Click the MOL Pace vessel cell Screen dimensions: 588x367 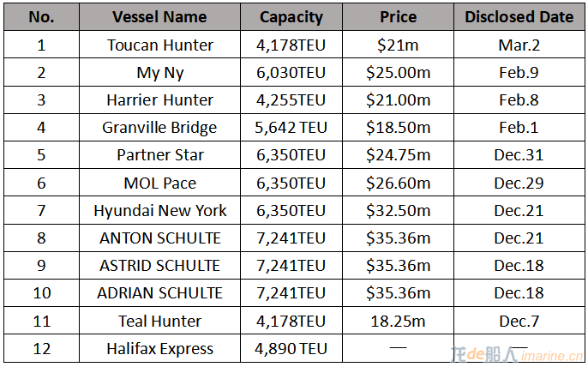tap(160, 183)
